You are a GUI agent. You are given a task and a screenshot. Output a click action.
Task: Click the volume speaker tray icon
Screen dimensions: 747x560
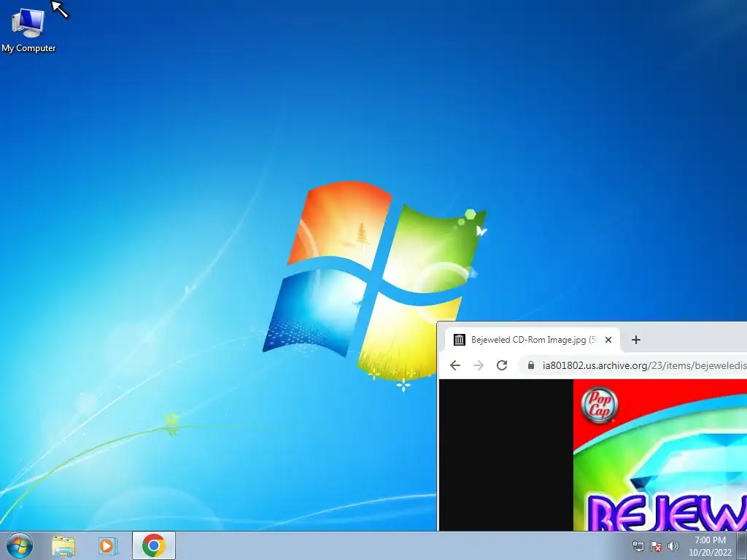tap(673, 546)
